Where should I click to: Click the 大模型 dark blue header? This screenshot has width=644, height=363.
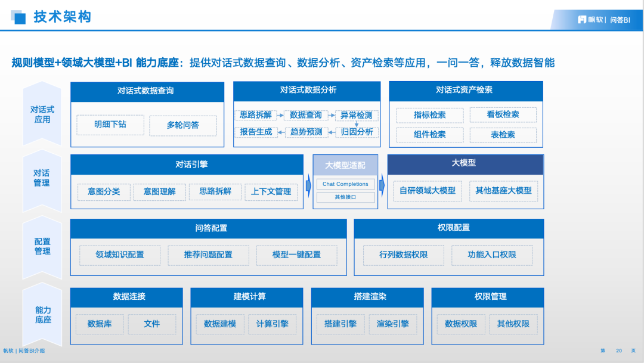pyautogui.click(x=466, y=165)
